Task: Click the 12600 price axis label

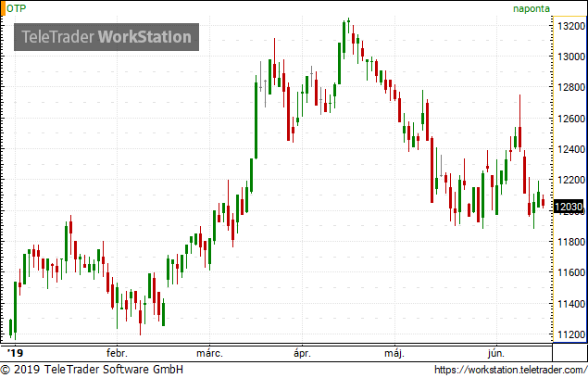Action: click(x=571, y=119)
